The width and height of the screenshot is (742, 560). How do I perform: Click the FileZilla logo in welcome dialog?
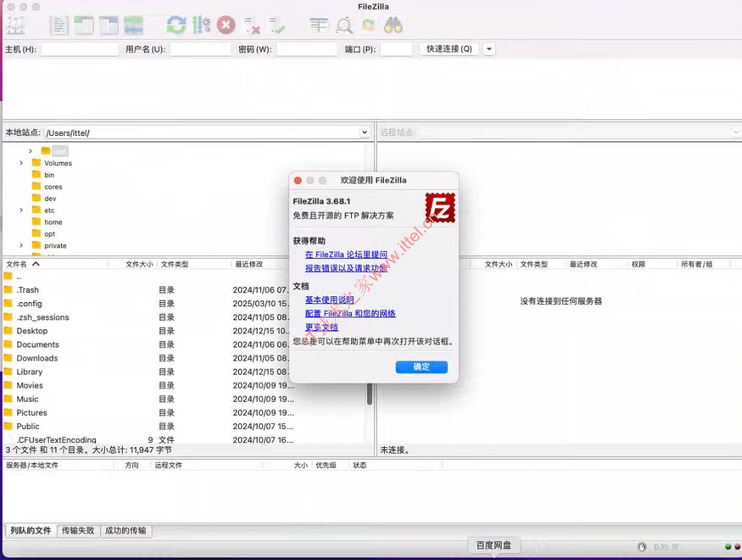440,208
